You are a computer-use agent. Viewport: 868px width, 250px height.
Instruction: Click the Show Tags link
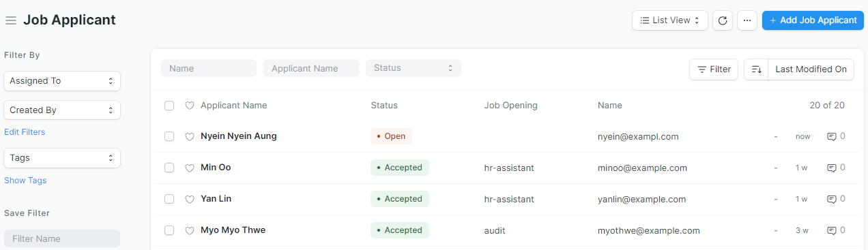(25, 181)
